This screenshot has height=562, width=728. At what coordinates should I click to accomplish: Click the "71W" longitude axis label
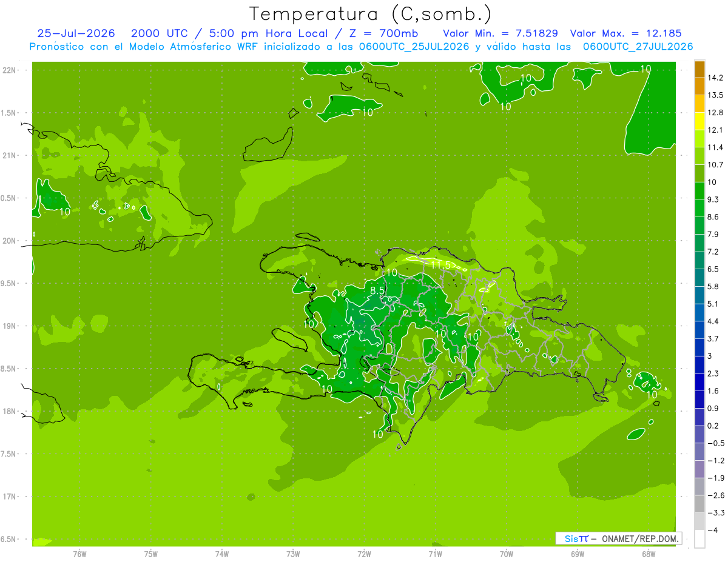click(435, 554)
